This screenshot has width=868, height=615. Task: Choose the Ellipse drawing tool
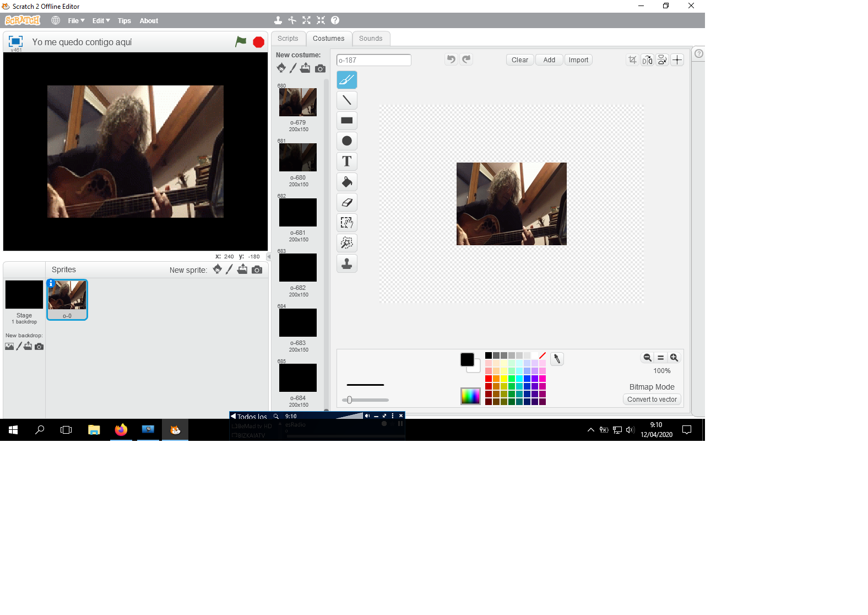point(347,141)
